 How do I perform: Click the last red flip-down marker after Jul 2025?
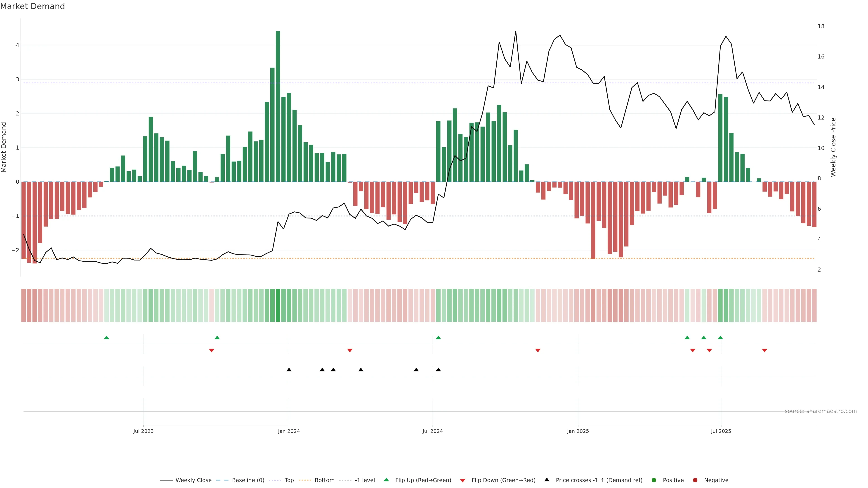pyautogui.click(x=764, y=351)
